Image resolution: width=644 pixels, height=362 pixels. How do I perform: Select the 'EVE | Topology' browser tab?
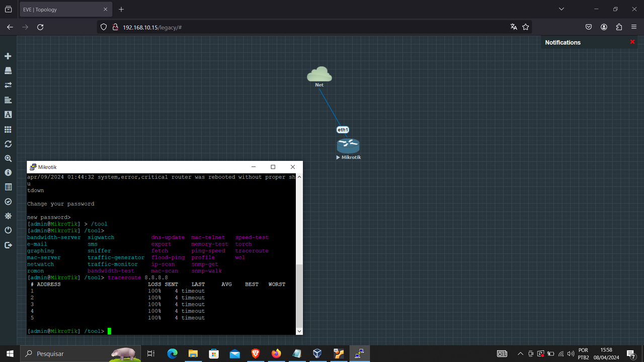[65, 9]
